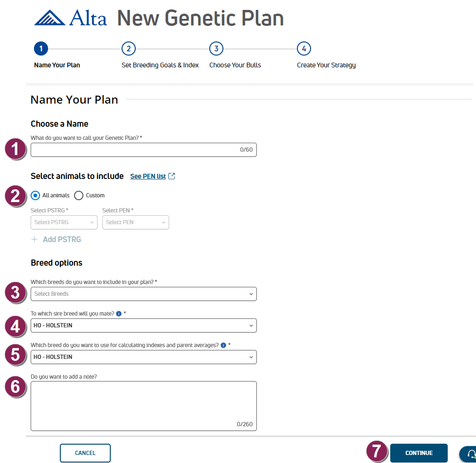Screen dimensions: 476x463
Task: Click the Alta logo icon
Action: 49,18
